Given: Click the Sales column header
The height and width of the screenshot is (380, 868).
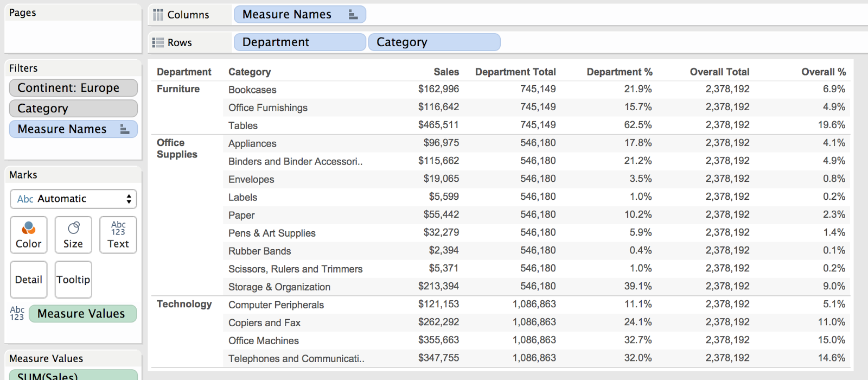Looking at the screenshot, I should click(x=446, y=72).
